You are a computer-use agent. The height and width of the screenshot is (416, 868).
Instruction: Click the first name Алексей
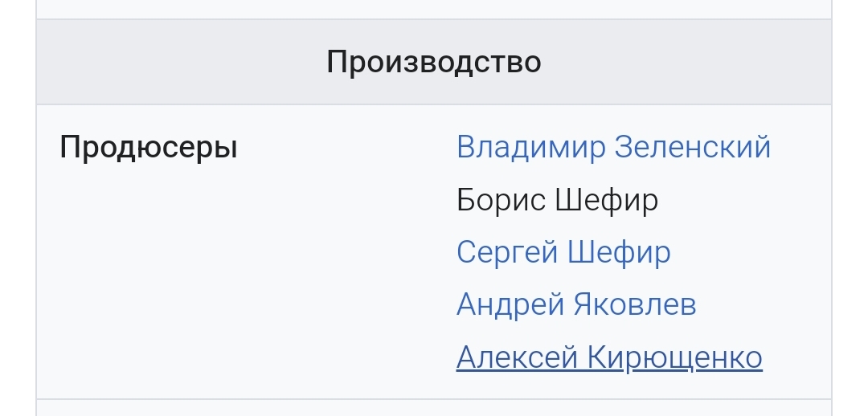click(x=517, y=357)
